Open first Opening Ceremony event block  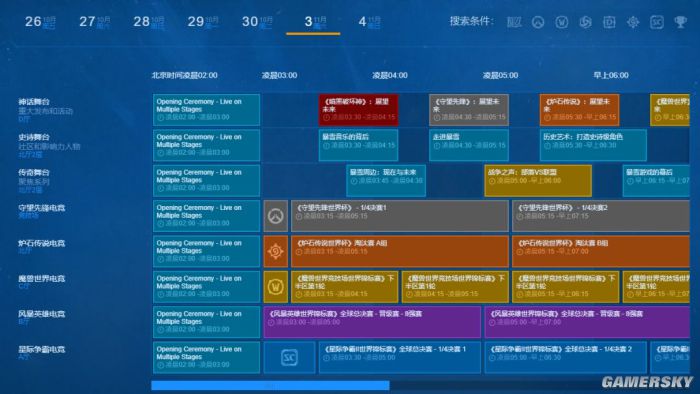[206, 110]
